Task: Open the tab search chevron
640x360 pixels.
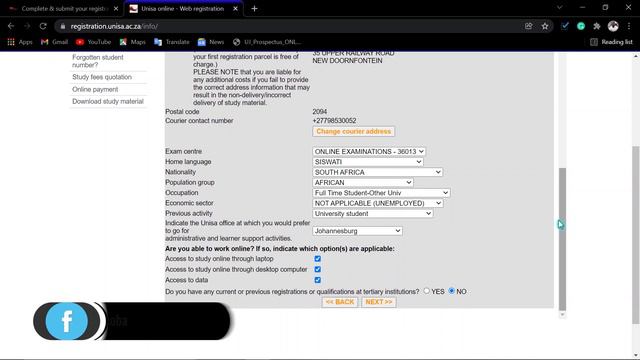Action: 560,7
